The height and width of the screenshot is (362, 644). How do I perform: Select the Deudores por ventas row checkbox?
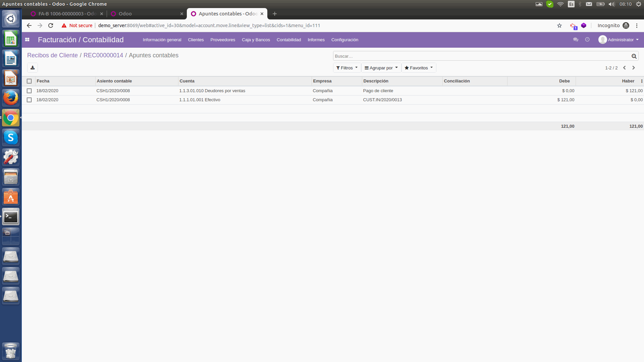coord(29,91)
